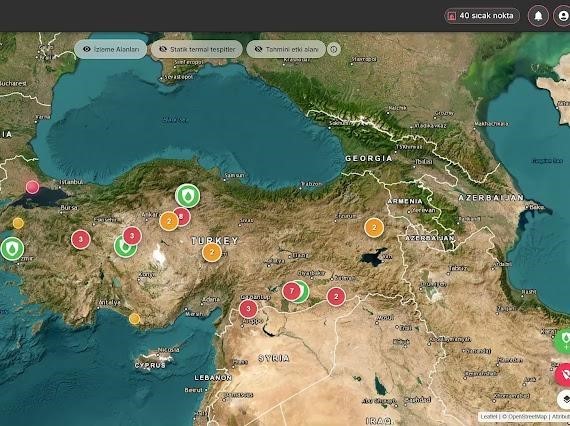The width and height of the screenshot is (570, 426).
Task: Click the Bursa city label
Action: (69, 208)
